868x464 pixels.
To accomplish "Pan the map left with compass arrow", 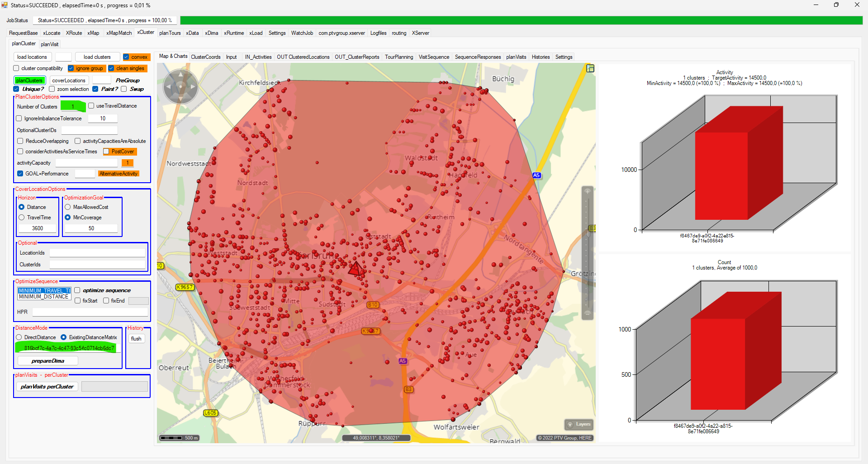I will tap(169, 86).
